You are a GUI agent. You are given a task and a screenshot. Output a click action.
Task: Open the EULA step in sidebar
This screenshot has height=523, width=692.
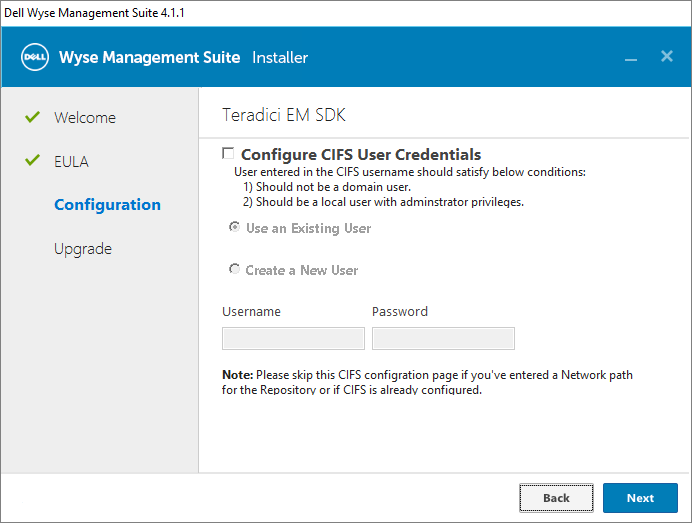(x=71, y=162)
